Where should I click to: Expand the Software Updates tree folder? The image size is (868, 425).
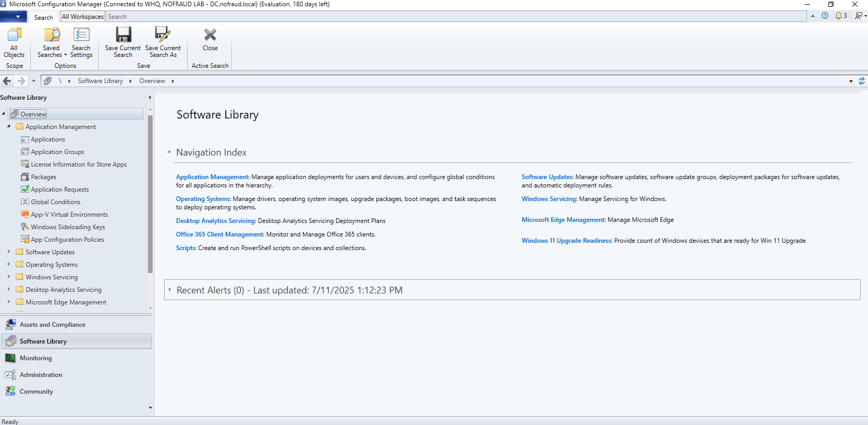[9, 252]
